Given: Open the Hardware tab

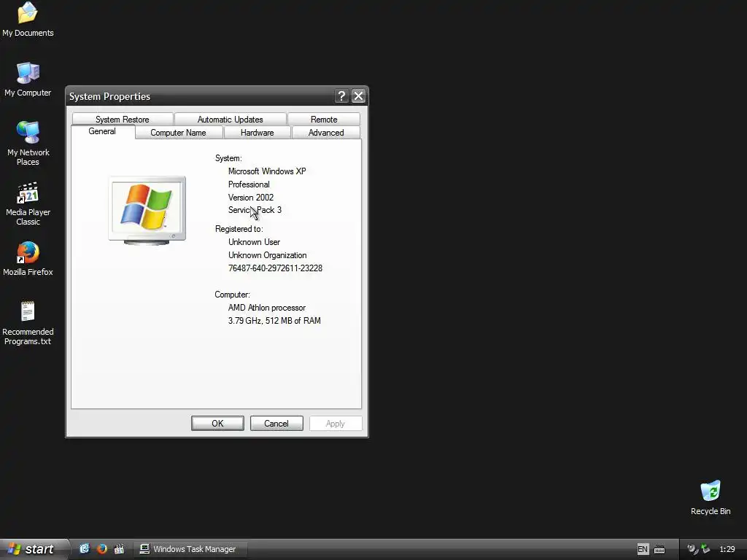Looking at the screenshot, I should (258, 133).
